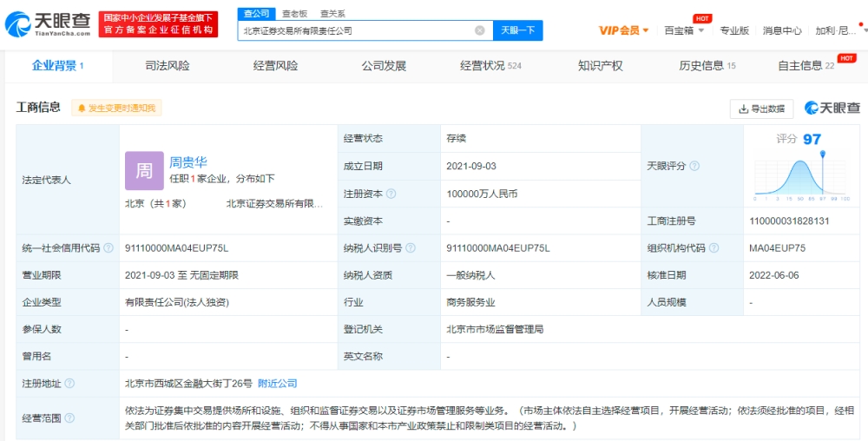The image size is (868, 441).
Task: Click the national fund credit agency banner
Action: (158, 24)
